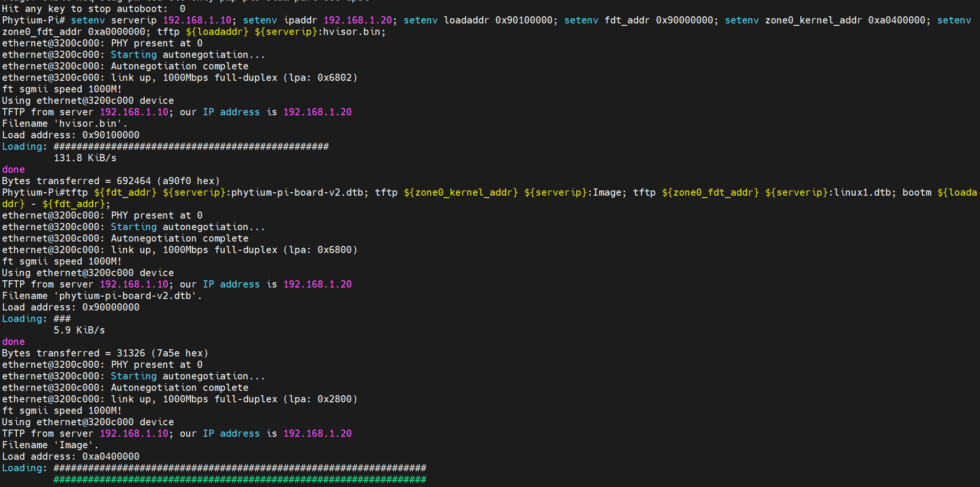Screen dimensions: 980x487
Task: Click the 5.9 KiB/s transfer speed
Action: click(x=79, y=330)
